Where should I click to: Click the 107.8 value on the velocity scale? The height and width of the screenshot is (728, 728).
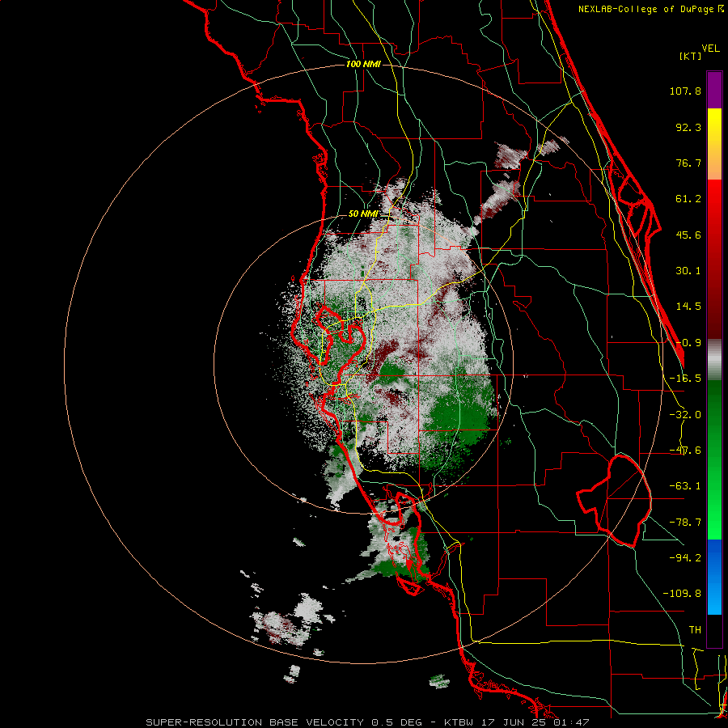[685, 91]
